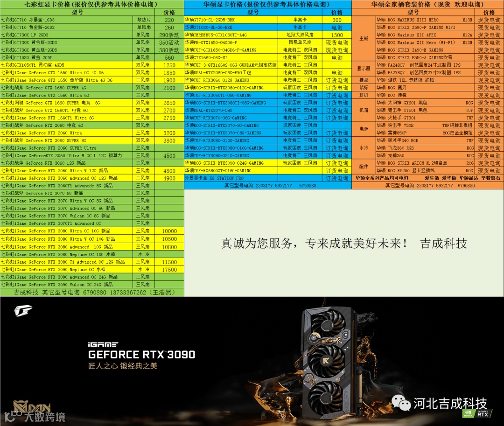The width and height of the screenshot is (504, 426).
Task: Click the 华硕全家桶套装价格 table heading
Action: coord(428,4)
